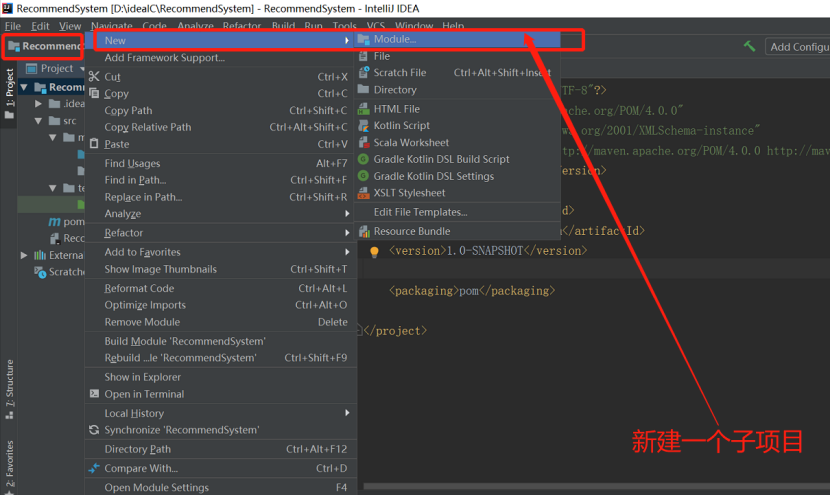Collapse the src folder node

point(38,121)
